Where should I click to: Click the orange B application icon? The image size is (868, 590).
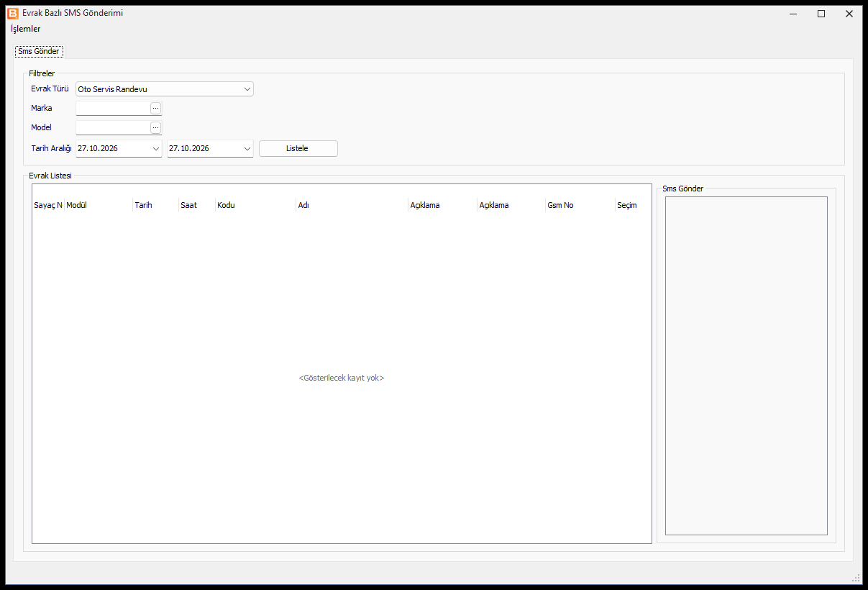(x=13, y=13)
